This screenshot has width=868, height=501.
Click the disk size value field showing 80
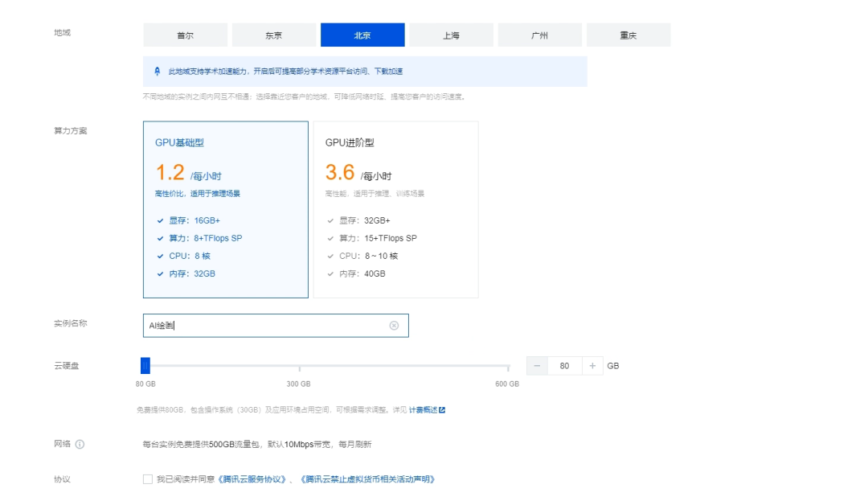[565, 366]
